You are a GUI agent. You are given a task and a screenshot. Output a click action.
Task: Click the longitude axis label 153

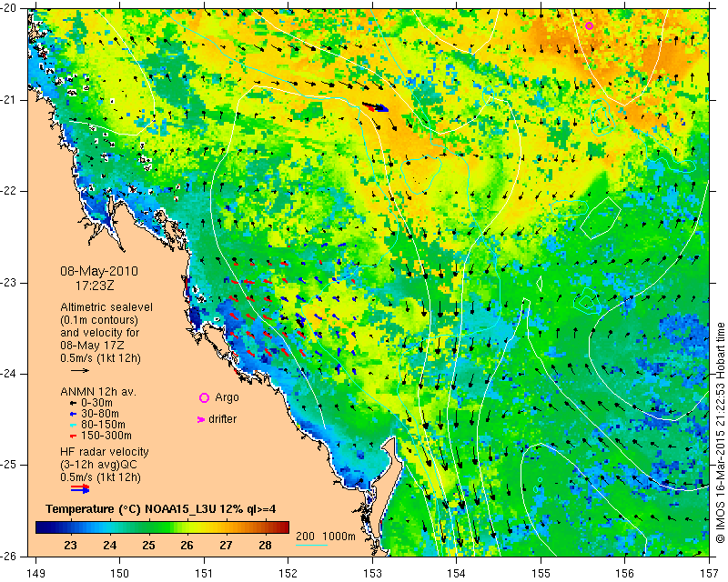click(x=372, y=574)
